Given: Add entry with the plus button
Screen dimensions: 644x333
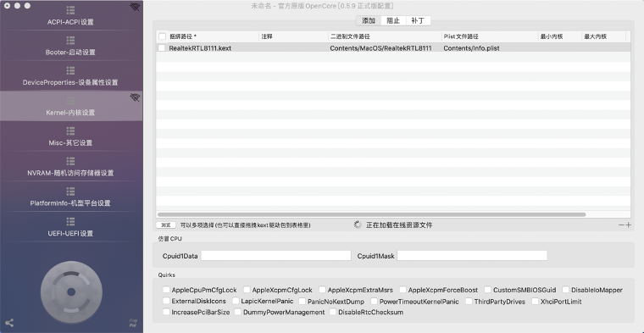Looking at the screenshot, I should pyautogui.click(x=629, y=225).
